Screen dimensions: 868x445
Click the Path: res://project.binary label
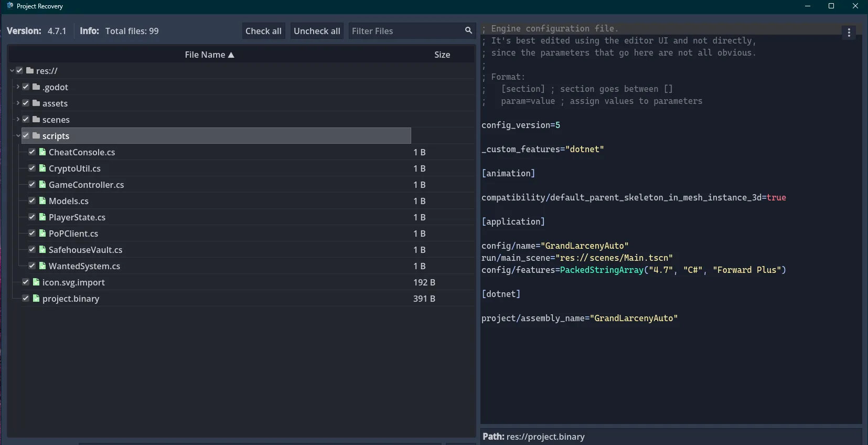[533, 437]
